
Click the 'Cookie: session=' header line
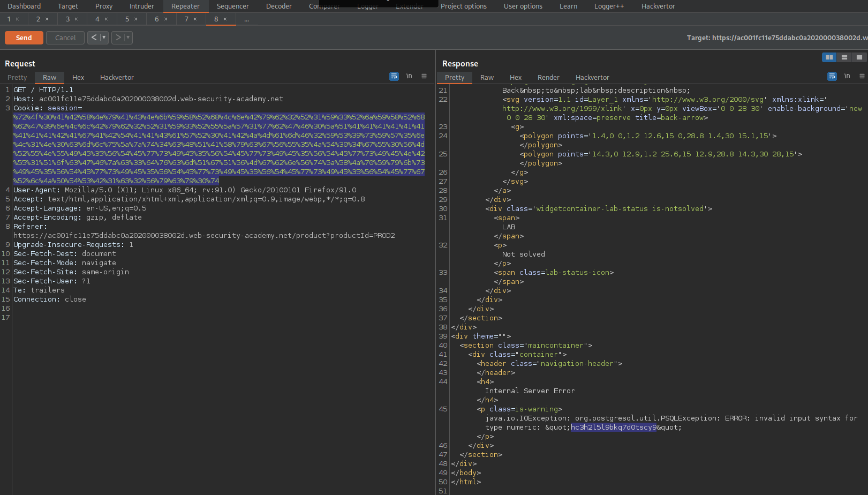[48, 108]
